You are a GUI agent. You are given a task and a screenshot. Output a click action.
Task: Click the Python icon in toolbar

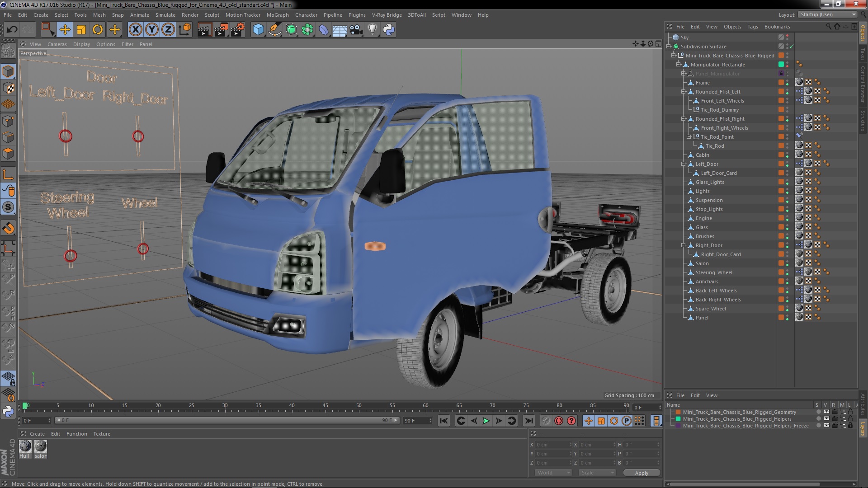389,30
